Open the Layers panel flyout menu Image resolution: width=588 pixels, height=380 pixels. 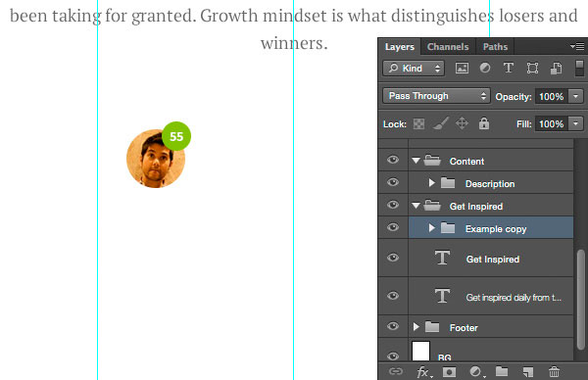pos(577,46)
